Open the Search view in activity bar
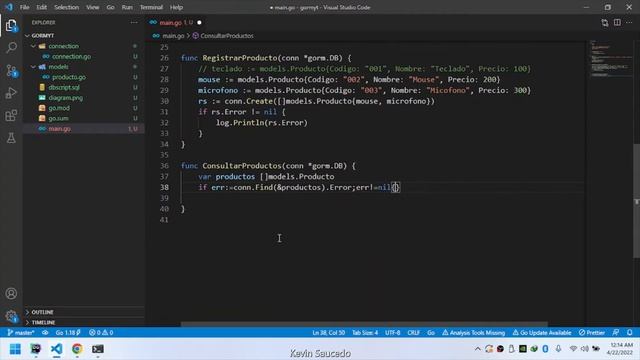This screenshot has height=360, width=640. click(x=11, y=48)
